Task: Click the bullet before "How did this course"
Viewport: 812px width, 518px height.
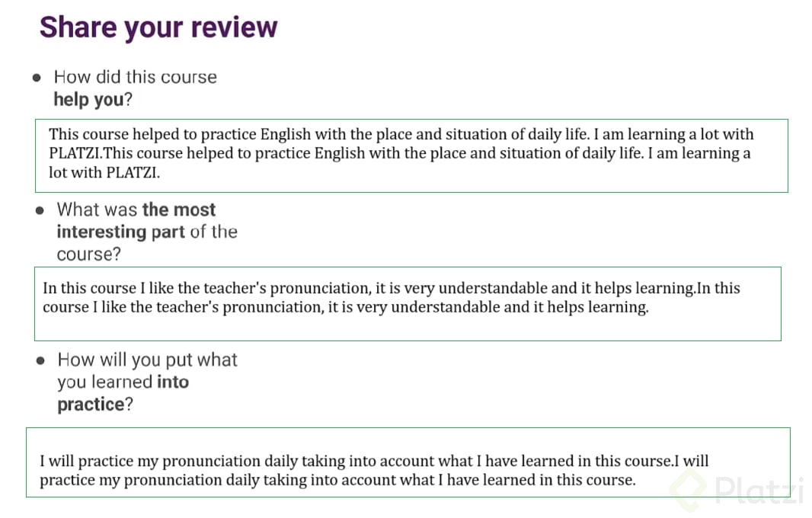Action: coord(37,78)
